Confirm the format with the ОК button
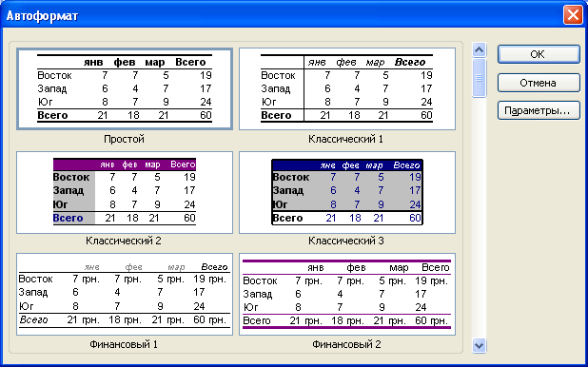 click(539, 54)
